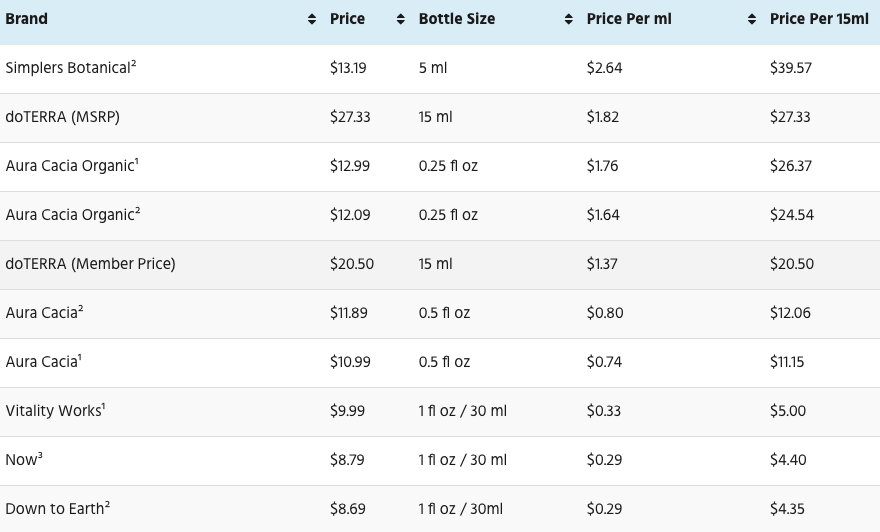
Task: Click the sort arrows beside Brand header
Action: click(312, 20)
